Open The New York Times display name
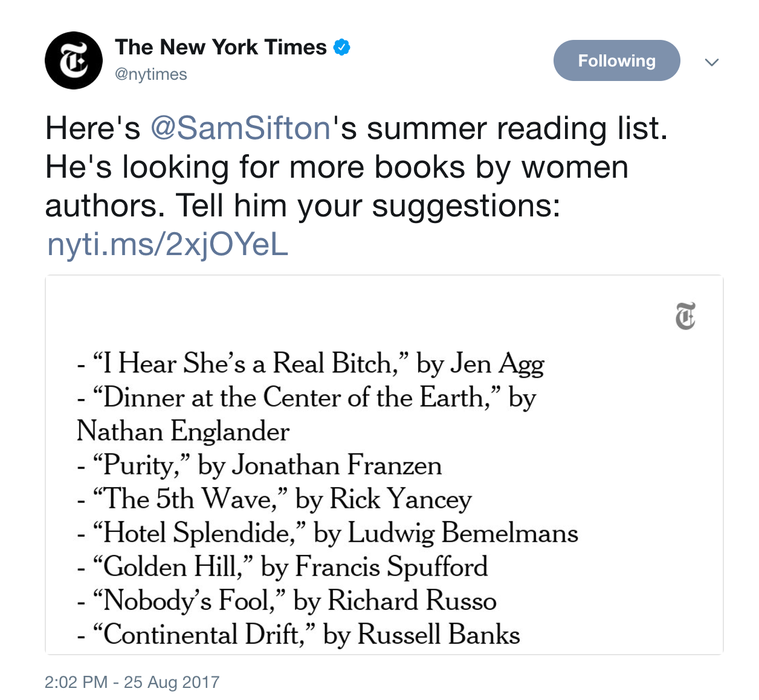Screen dimensions: 759x700 [x=221, y=47]
